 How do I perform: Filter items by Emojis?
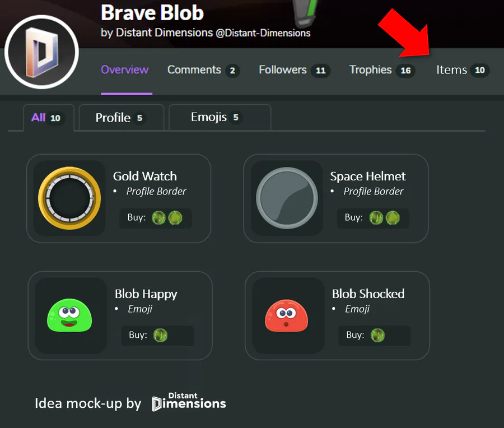coord(220,118)
